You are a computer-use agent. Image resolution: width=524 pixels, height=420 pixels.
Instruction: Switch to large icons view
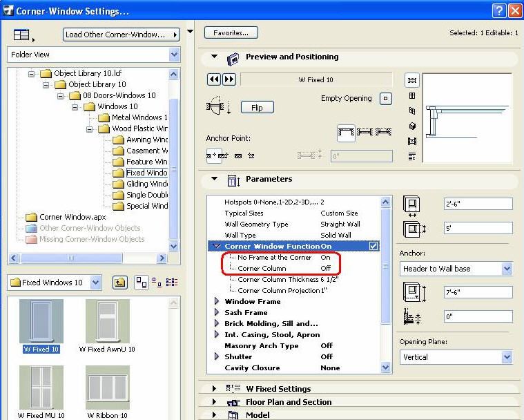(x=141, y=283)
